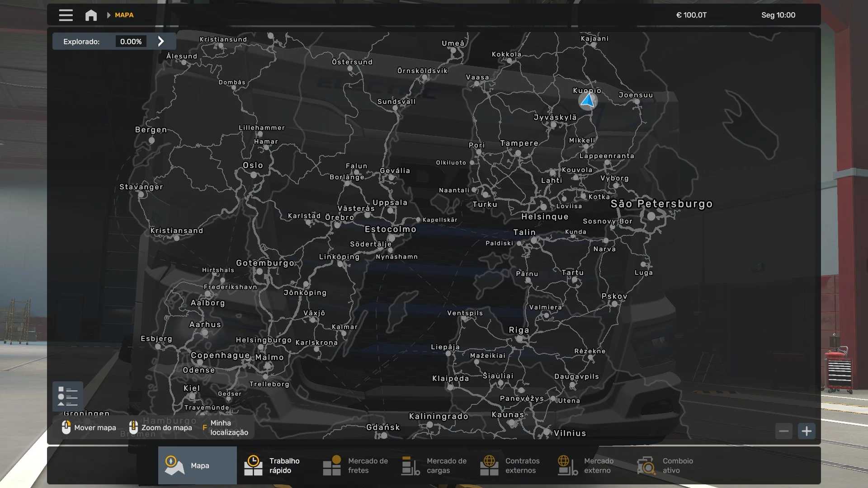This screenshot has width=868, height=488.
Task: Select the Daugavpils city marker
Action: (x=573, y=385)
